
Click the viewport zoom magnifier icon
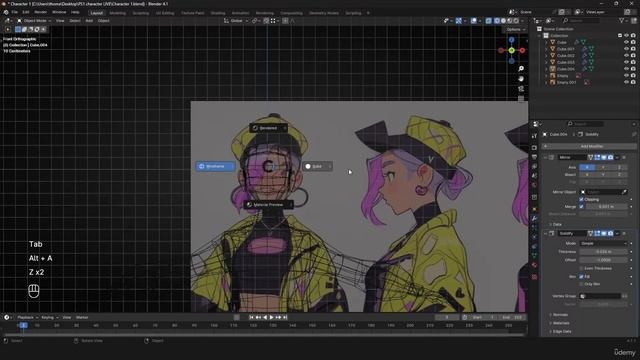(x=521, y=69)
